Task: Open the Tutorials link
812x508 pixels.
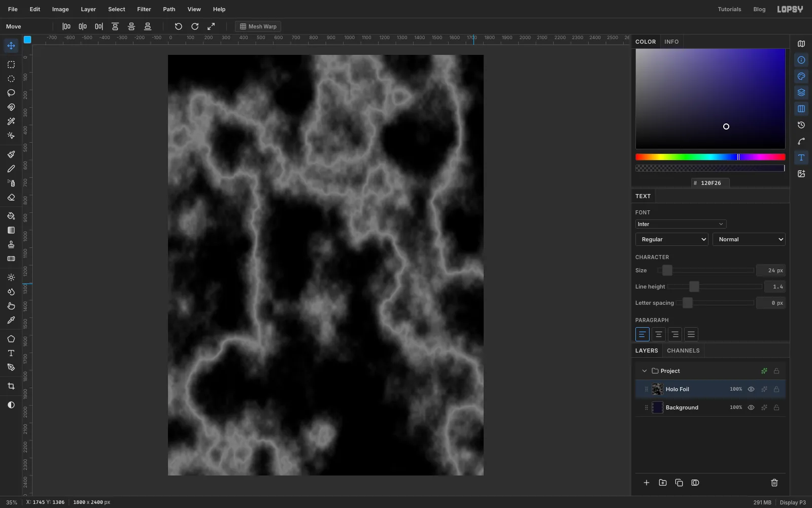Action: pyautogui.click(x=729, y=9)
